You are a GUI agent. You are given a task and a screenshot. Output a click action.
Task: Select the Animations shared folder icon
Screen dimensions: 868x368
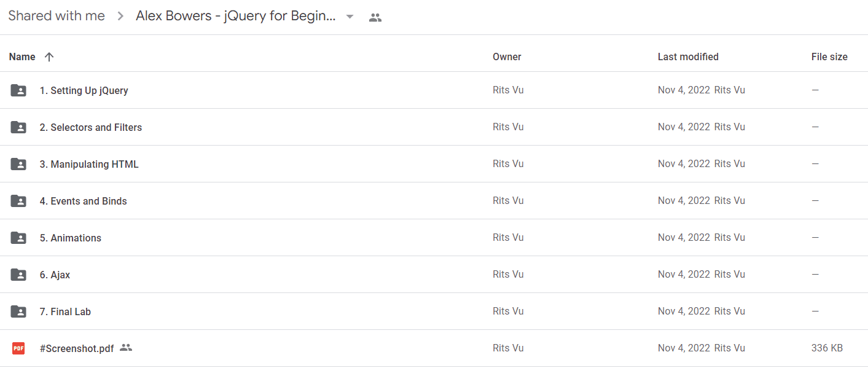coord(18,238)
